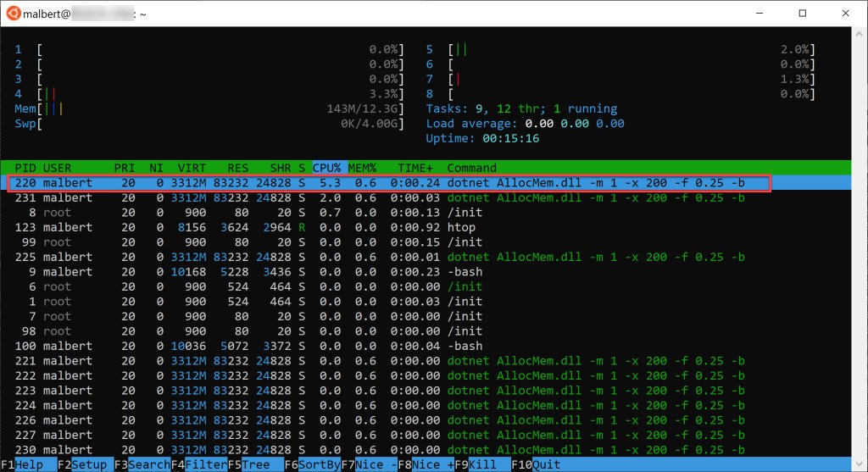Click F3 Search in function bar

pos(142,464)
